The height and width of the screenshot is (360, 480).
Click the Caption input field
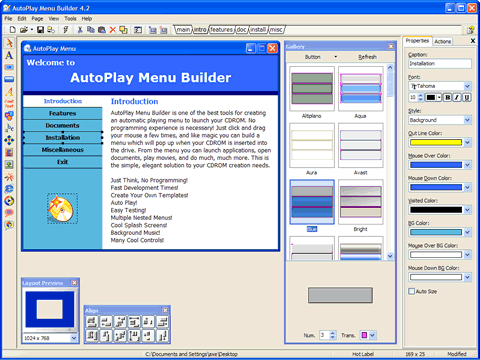coord(440,63)
